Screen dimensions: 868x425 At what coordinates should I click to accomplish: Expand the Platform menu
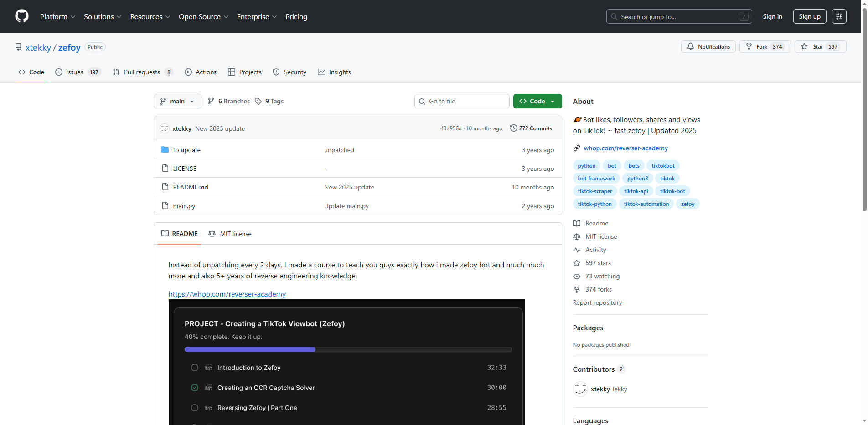57,16
